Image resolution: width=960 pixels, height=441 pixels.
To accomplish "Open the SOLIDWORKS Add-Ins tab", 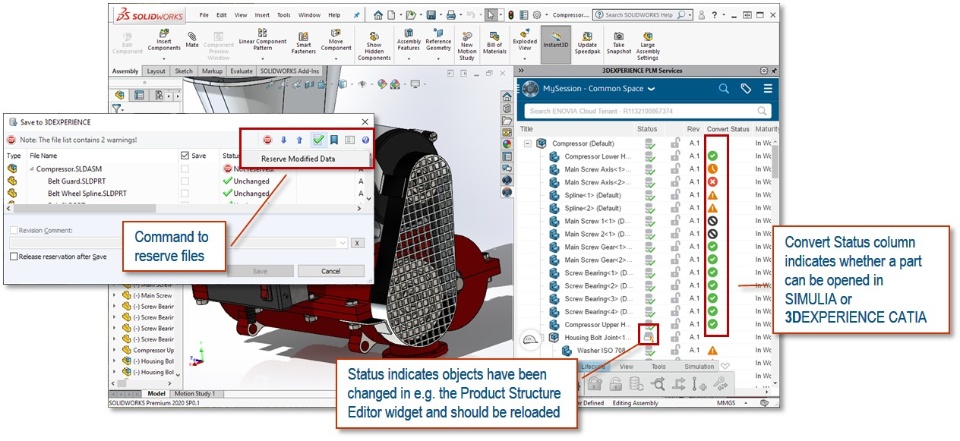I will [290, 71].
